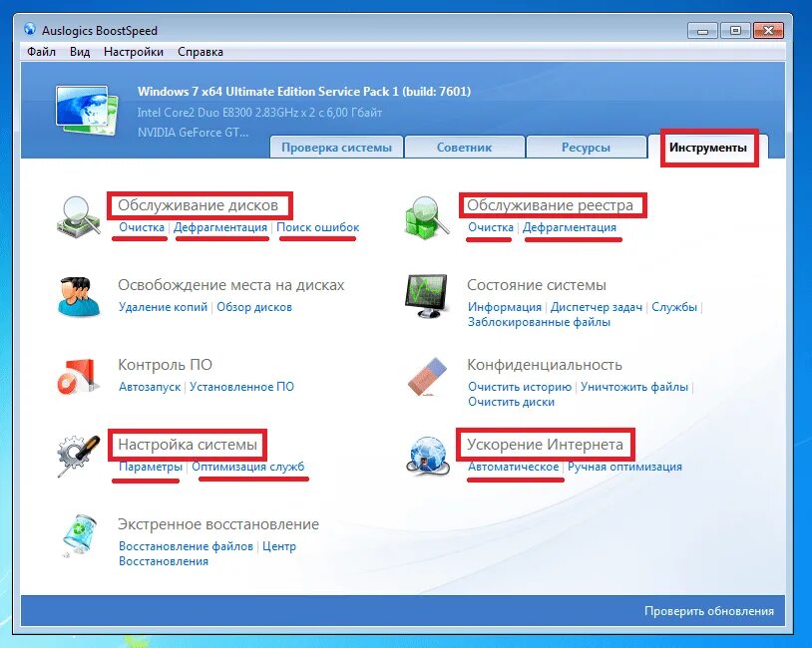Open the Поиск ошибок link
Image resolution: width=812 pixels, height=648 pixels.
(317, 227)
